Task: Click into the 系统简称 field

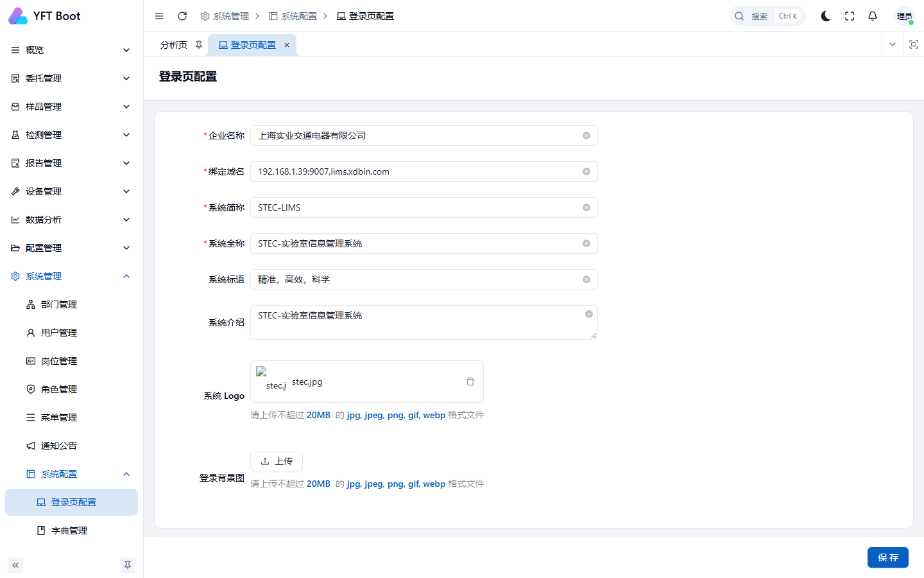Action: (424, 207)
